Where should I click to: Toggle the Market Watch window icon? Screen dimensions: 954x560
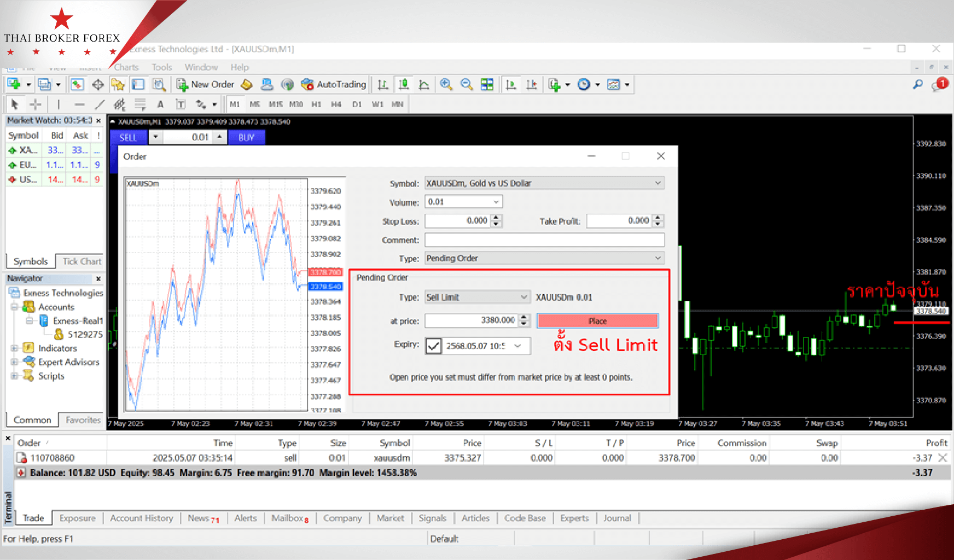pyautogui.click(x=77, y=84)
